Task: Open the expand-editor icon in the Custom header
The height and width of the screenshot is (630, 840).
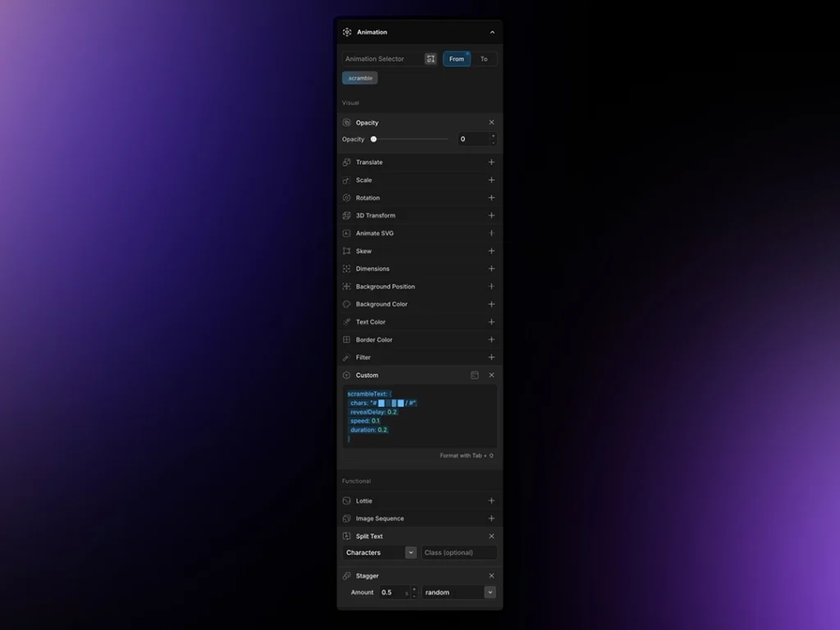Action: pyautogui.click(x=474, y=375)
